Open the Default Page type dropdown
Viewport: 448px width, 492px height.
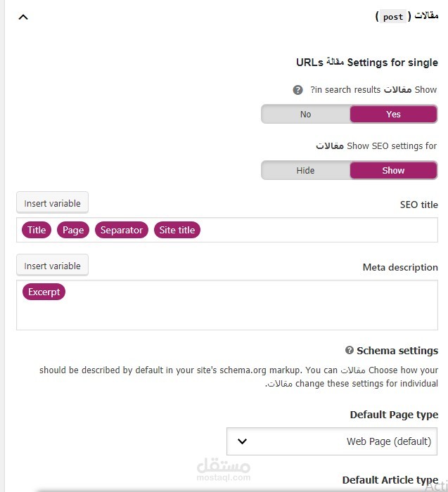pyautogui.click(x=332, y=441)
